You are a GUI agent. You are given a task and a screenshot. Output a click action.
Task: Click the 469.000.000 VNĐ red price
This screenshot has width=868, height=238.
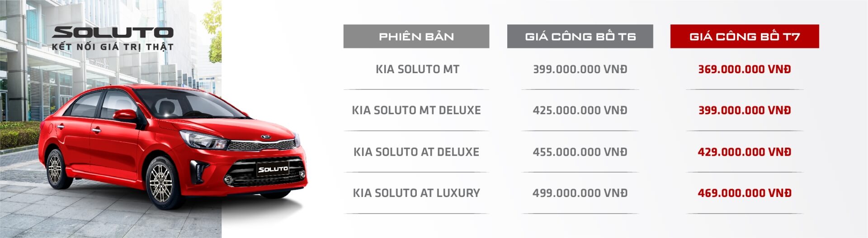(744, 193)
